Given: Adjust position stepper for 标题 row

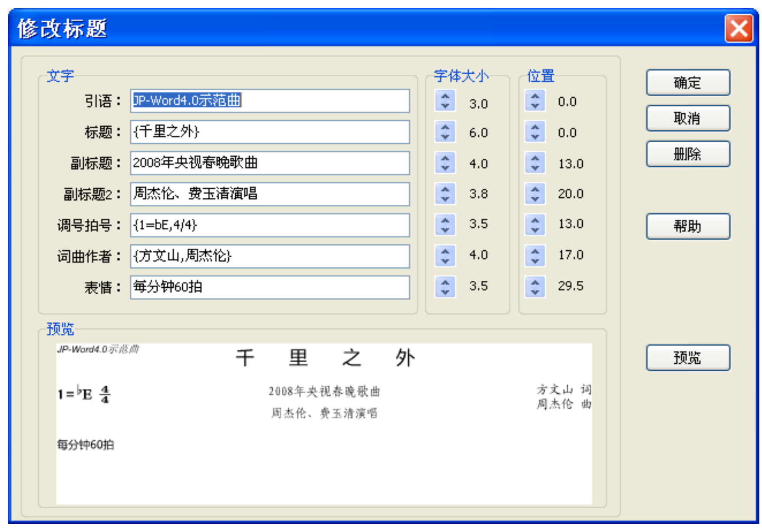Looking at the screenshot, I should (535, 132).
